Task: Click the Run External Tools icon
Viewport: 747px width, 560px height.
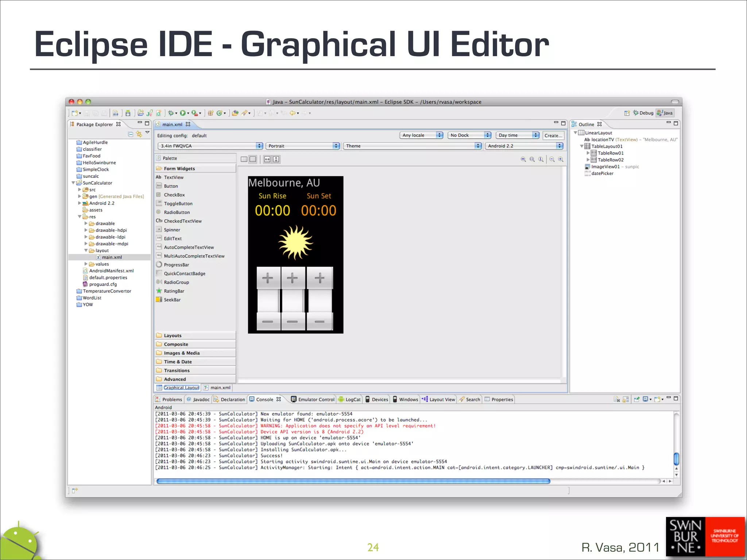Action: click(195, 113)
